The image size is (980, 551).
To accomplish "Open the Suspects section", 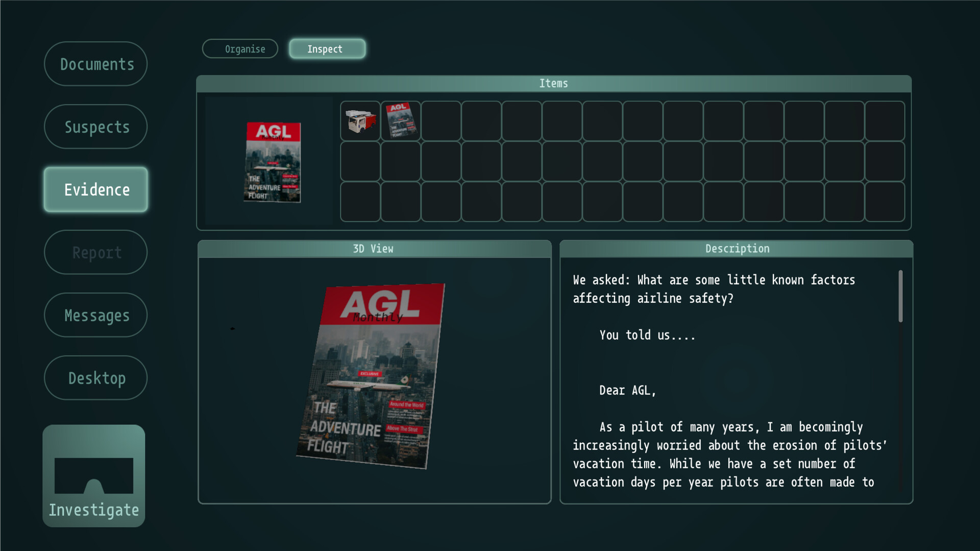I will point(96,127).
